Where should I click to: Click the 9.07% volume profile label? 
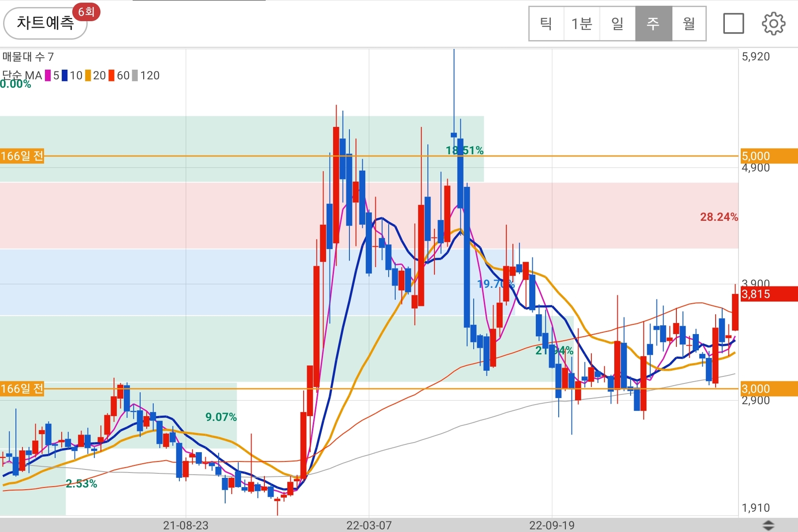[x=221, y=417]
